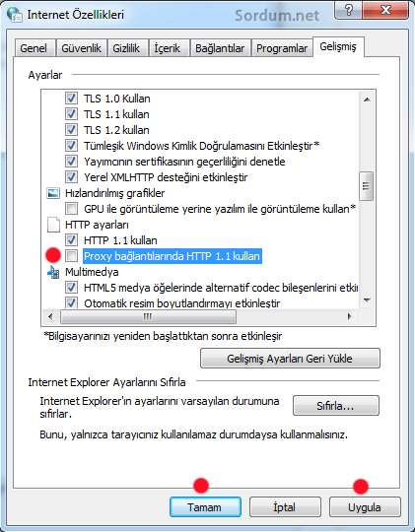Image resolution: width=415 pixels, height=532 pixels.
Task: Toggle HTML5 medya öğelerinde alternatif codec checkbox
Action: (71, 288)
